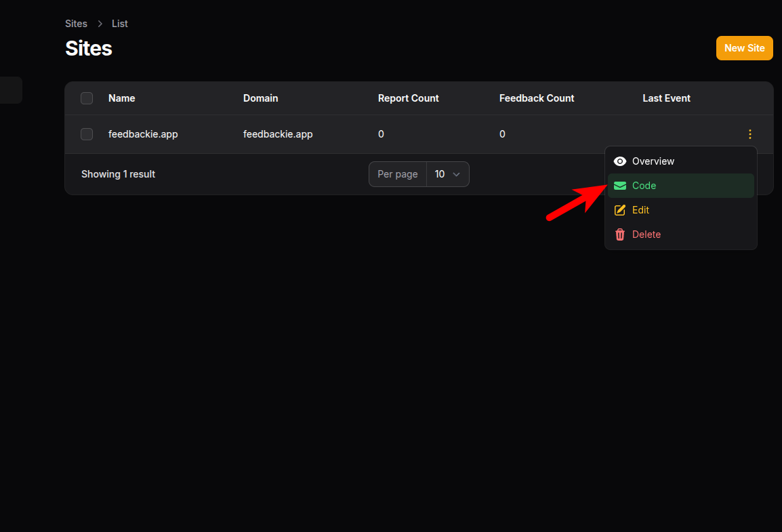Click the Feedback Count column header

pos(536,98)
